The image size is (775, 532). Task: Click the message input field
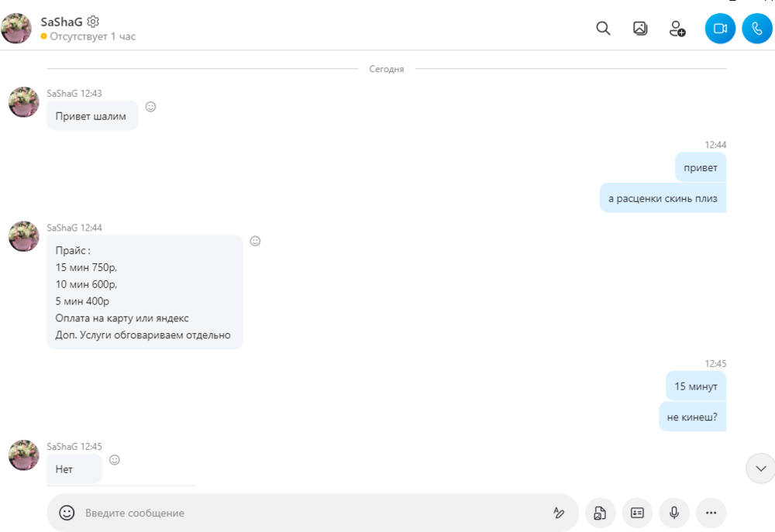[x=310, y=513]
